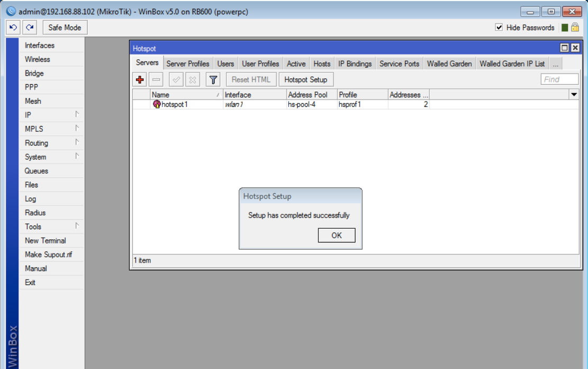Image resolution: width=588 pixels, height=369 pixels.
Task: Sort by Address Pool column header
Action: pyautogui.click(x=311, y=95)
